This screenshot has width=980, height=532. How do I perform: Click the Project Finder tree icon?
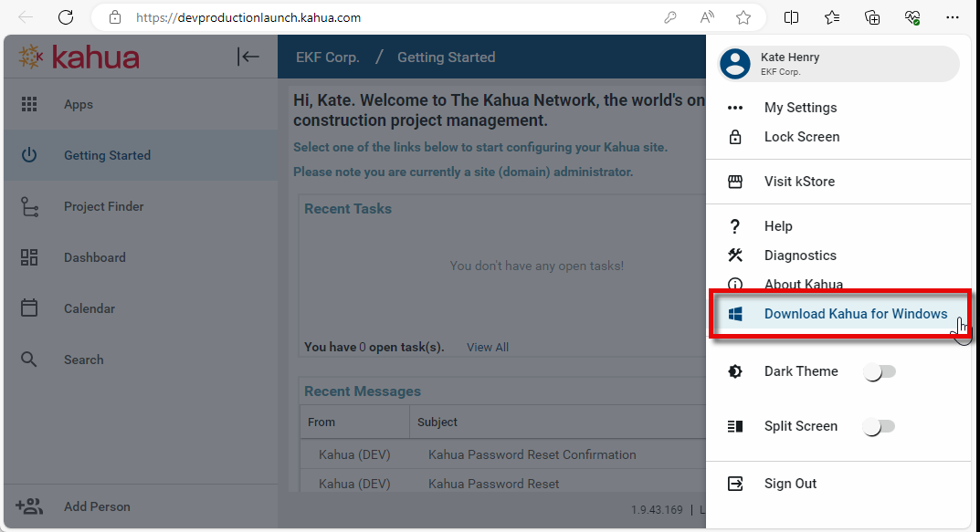[x=29, y=206]
